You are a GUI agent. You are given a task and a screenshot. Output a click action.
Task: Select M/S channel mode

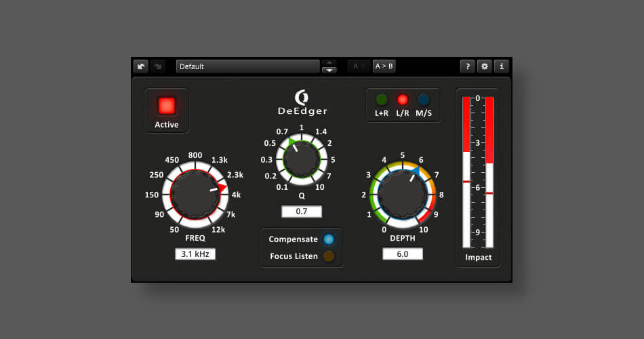[x=424, y=100]
